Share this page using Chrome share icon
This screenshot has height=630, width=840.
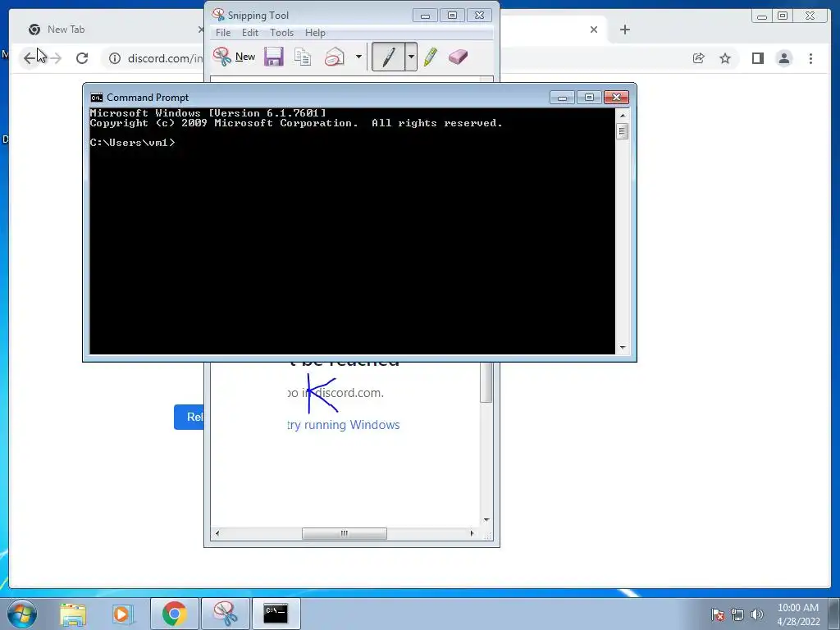click(x=699, y=58)
